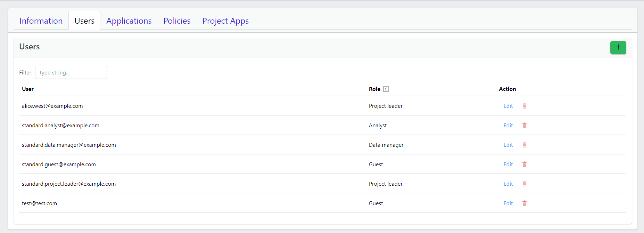Go to the Policies tab
The width and height of the screenshot is (644, 233).
coord(177,21)
